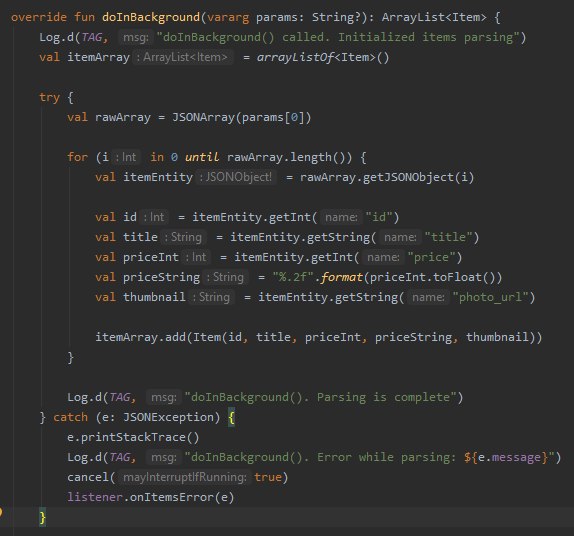The width and height of the screenshot is (574, 536).
Task: Click the 'catch' keyword
Action: coord(70,417)
